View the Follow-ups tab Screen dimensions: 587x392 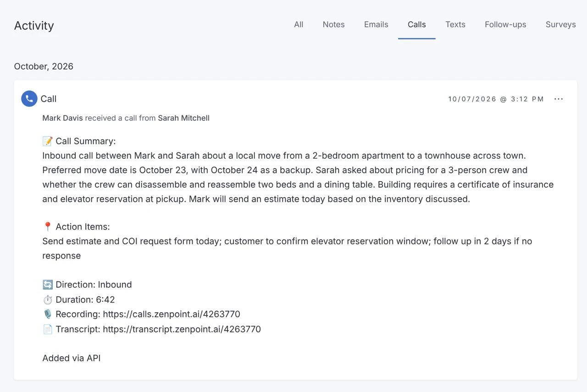[505, 25]
